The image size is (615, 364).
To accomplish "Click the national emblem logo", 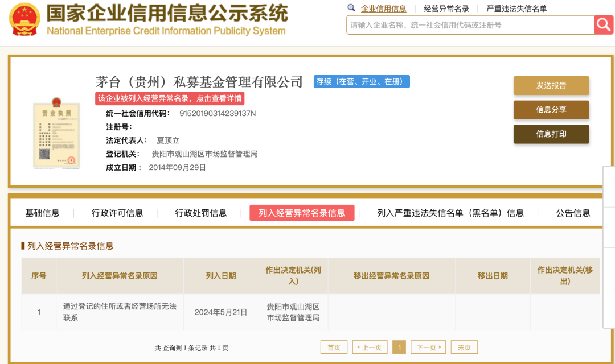I will [x=24, y=19].
